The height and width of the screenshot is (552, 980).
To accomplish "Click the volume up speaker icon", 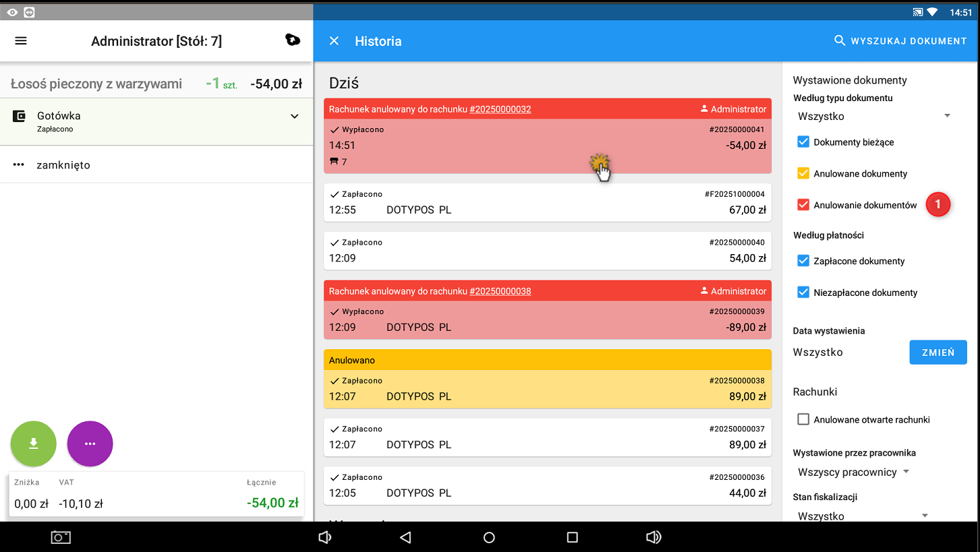I will click(653, 537).
